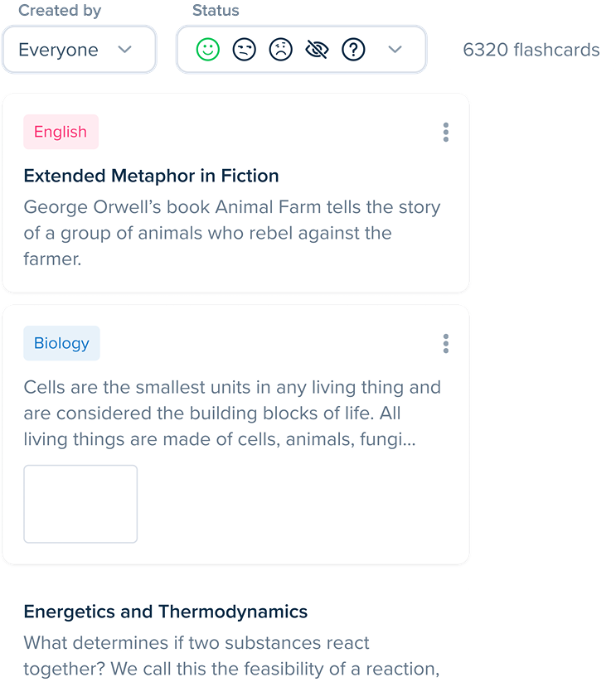The width and height of the screenshot is (616, 682).
Task: Open Energetics and Thermodynamics flashcard title
Action: click(166, 612)
